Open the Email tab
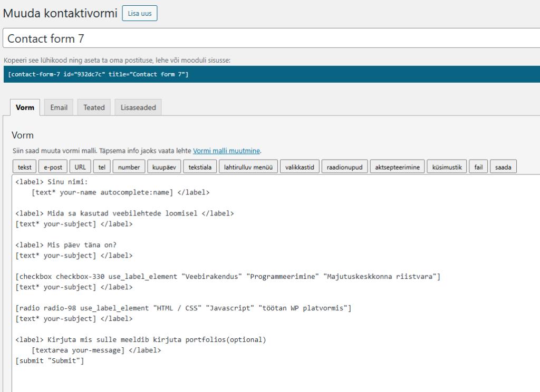This screenshot has width=540, height=392. [x=59, y=107]
